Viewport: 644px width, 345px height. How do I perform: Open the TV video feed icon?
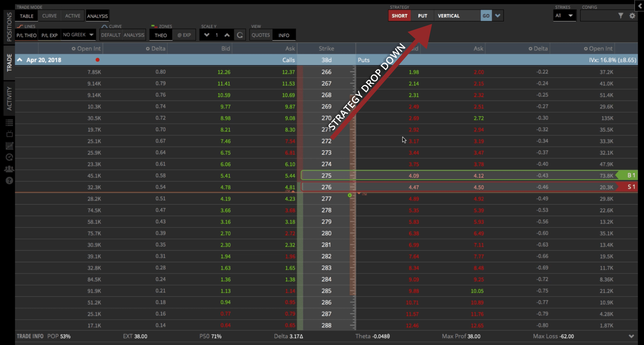click(x=9, y=134)
